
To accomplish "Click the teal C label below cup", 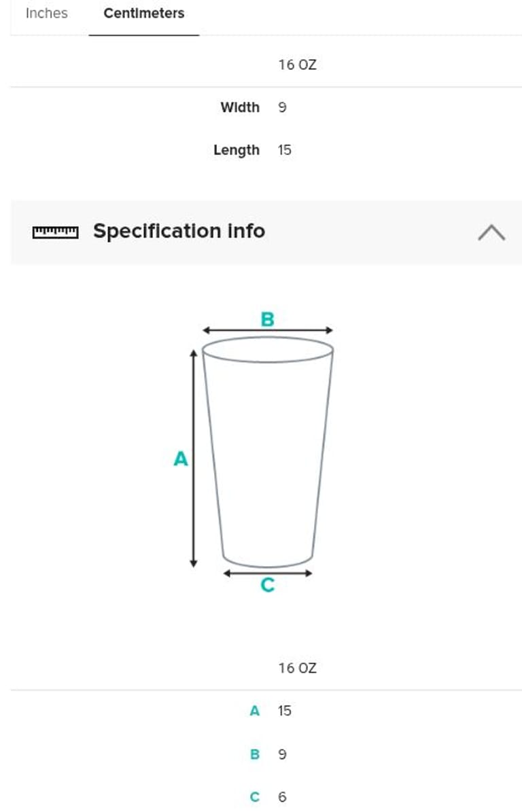I will (268, 585).
